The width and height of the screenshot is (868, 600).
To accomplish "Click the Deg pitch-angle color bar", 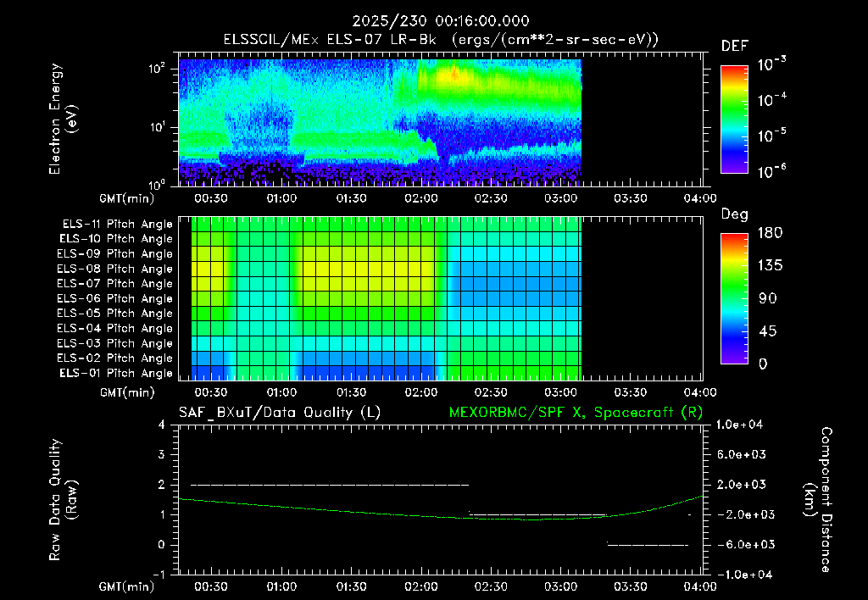I will pos(734,298).
